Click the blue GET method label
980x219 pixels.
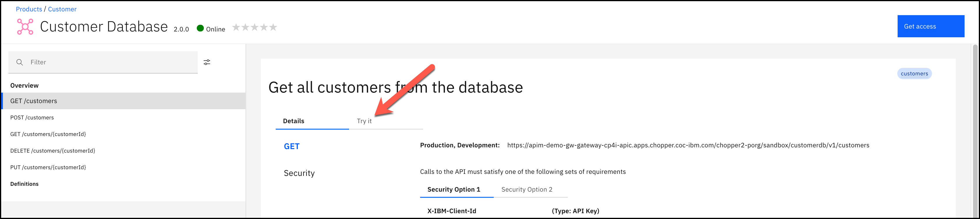coord(292,146)
